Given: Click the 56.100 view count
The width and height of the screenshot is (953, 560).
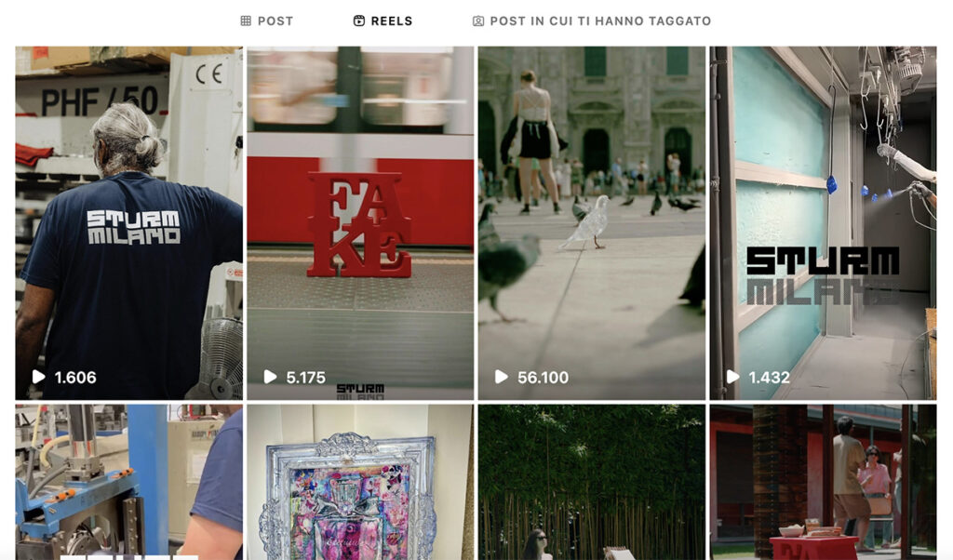Looking at the screenshot, I should point(543,378).
